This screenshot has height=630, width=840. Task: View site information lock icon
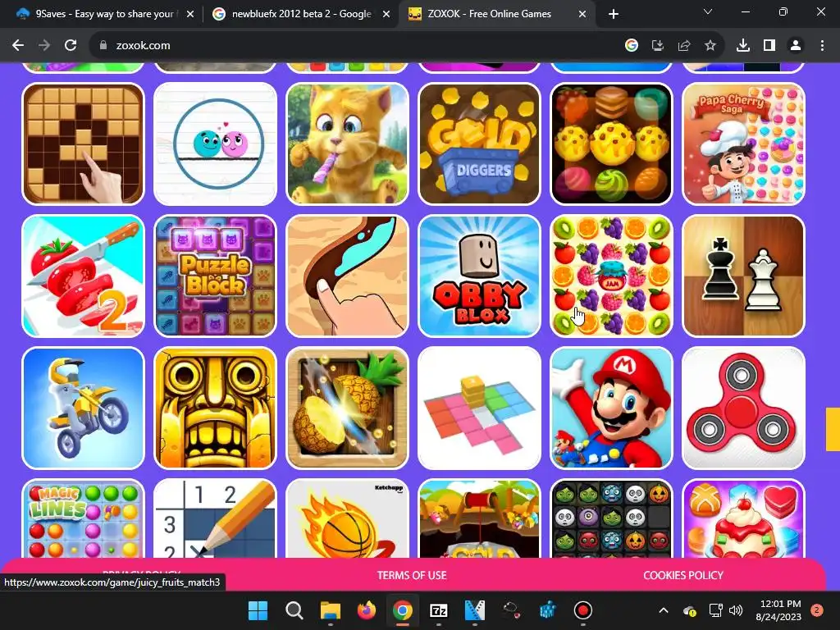click(103, 46)
